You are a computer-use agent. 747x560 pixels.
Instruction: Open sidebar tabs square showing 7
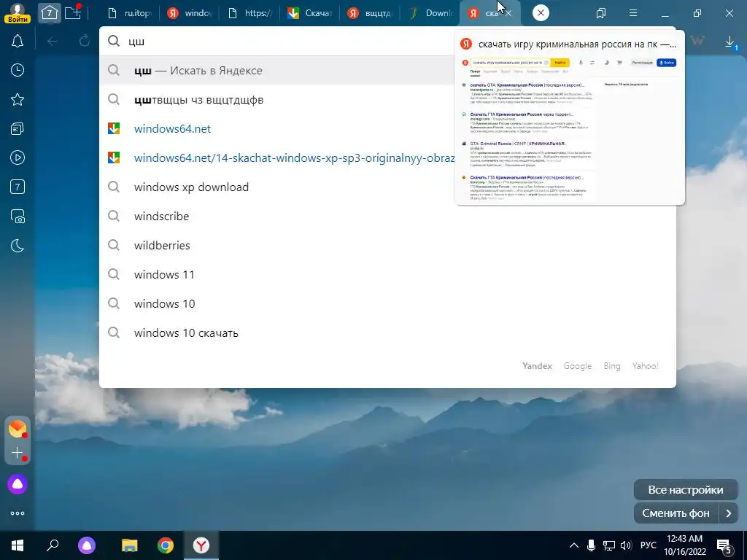[18, 187]
